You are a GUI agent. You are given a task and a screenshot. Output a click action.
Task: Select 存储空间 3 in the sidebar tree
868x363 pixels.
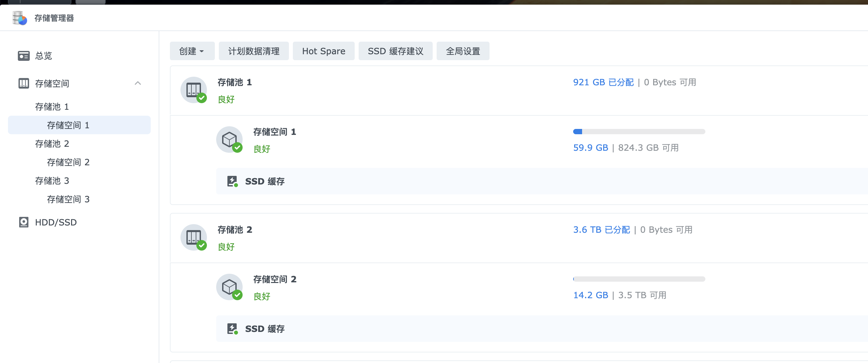pyautogui.click(x=68, y=199)
